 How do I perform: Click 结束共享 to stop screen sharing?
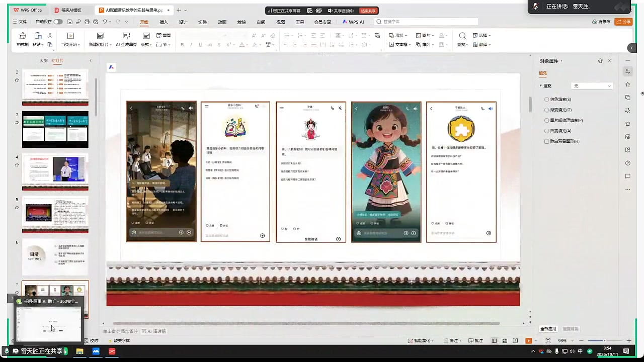pyautogui.click(x=368, y=11)
